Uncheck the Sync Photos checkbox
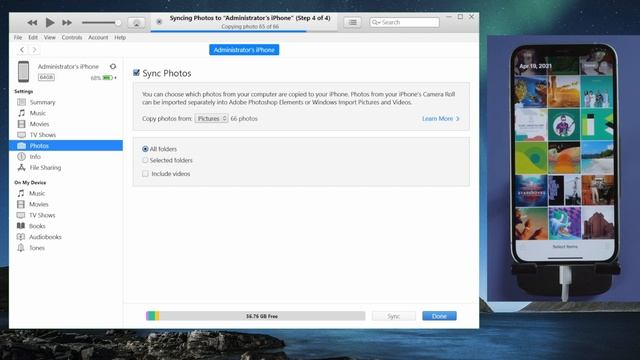 (136, 73)
